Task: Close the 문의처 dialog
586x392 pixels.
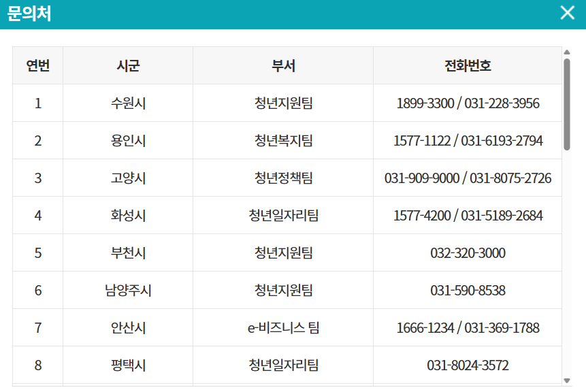Action: click(x=566, y=12)
